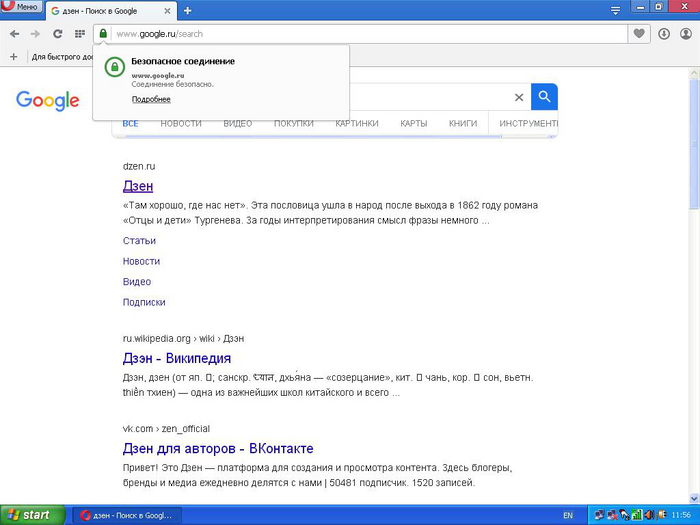
Task: Click Для быстрого доступа bookmarks text
Action: coord(62,57)
